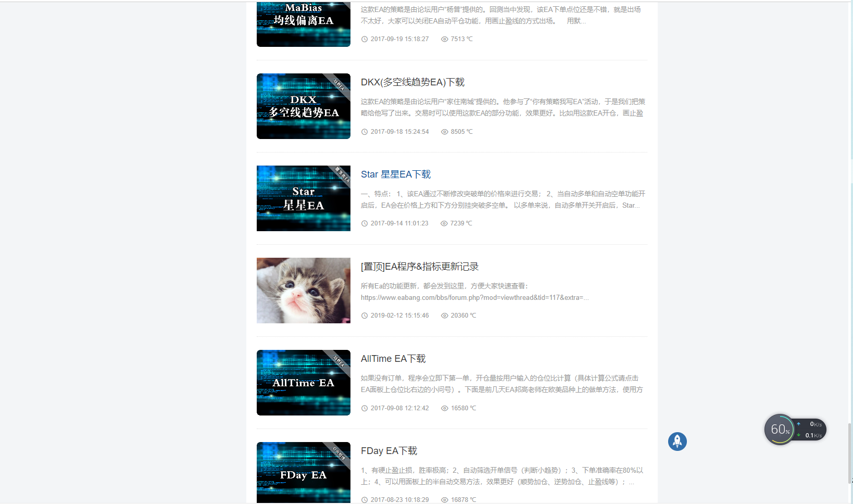Click the page vertical scrollbar thumb
Screen dimensions: 853x504
850,452
